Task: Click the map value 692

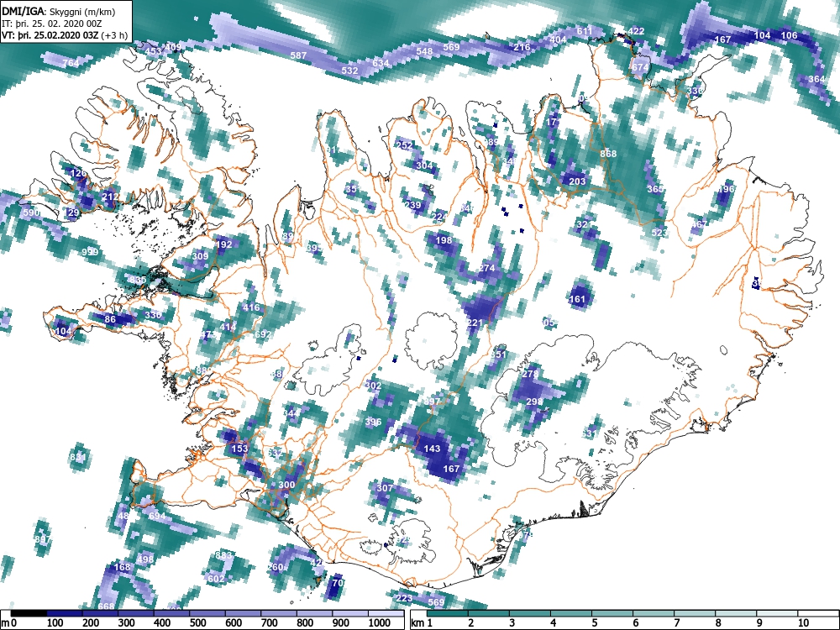Action: tap(263, 334)
